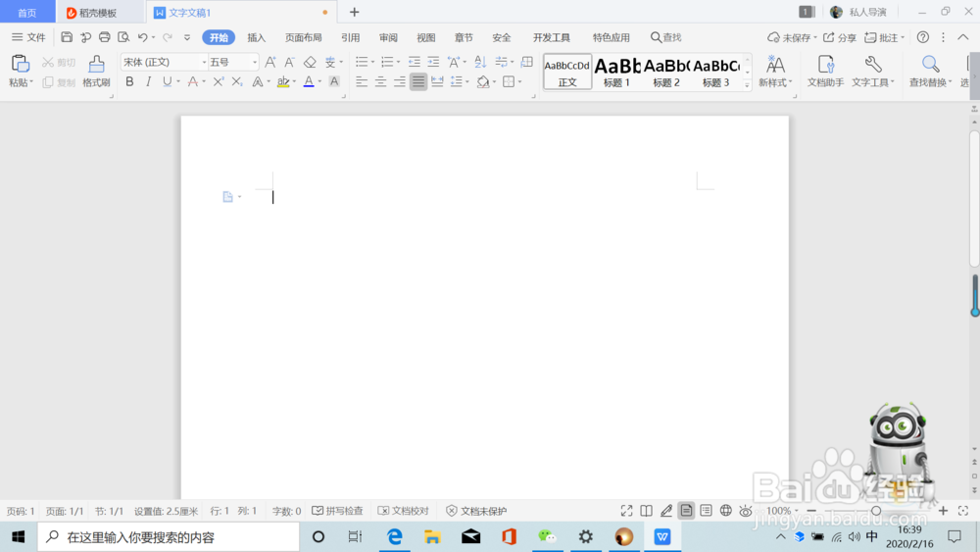
Task: Click the character shading A icon
Action: pyautogui.click(x=334, y=81)
